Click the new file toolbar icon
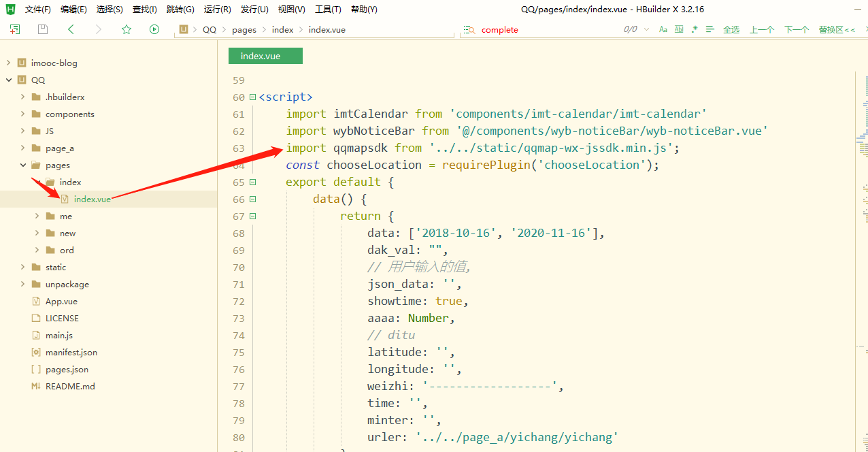 [x=15, y=29]
